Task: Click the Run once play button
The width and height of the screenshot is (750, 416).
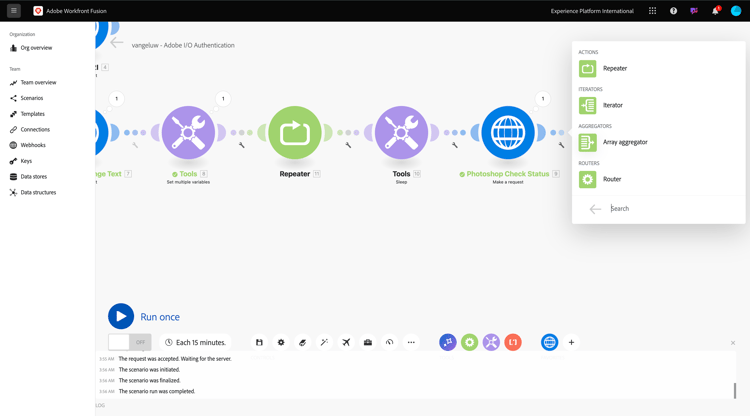Action: pos(121,317)
